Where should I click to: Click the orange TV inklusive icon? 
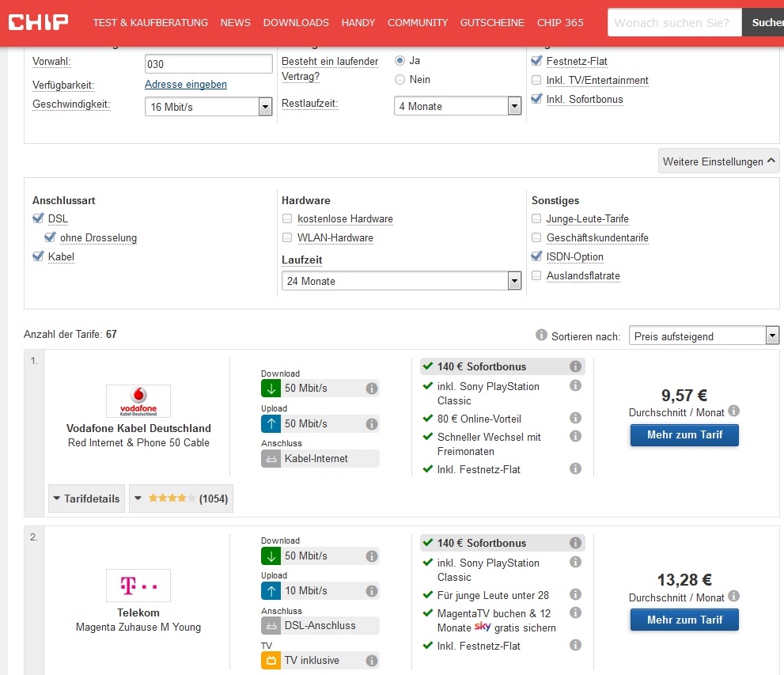click(x=271, y=661)
